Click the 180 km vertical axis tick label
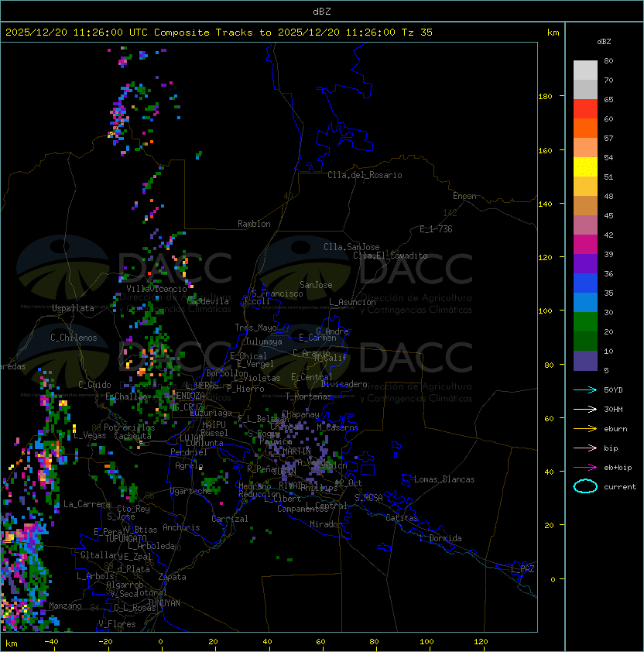The width and height of the screenshot is (644, 652). pos(545,97)
